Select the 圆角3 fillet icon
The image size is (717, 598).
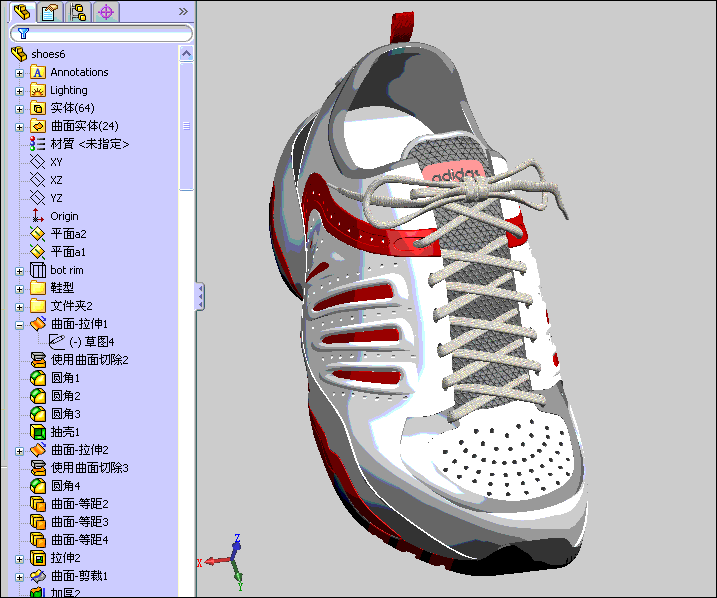pyautogui.click(x=37, y=414)
